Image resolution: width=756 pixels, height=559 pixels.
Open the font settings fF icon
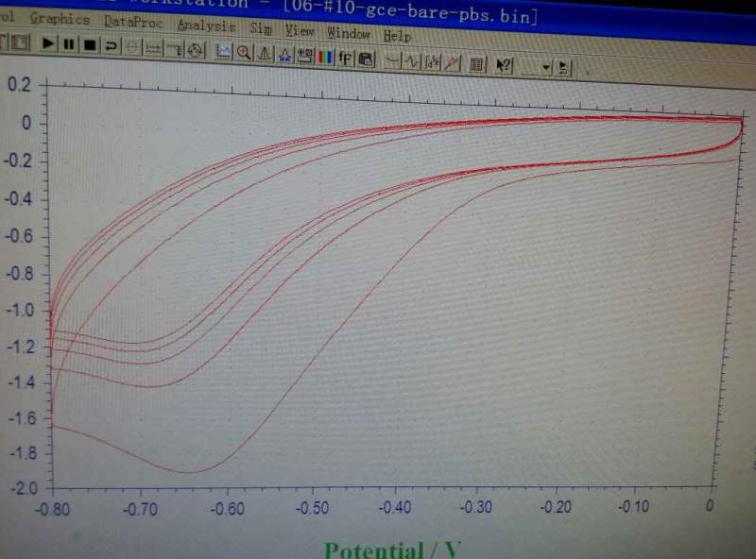pos(345,59)
